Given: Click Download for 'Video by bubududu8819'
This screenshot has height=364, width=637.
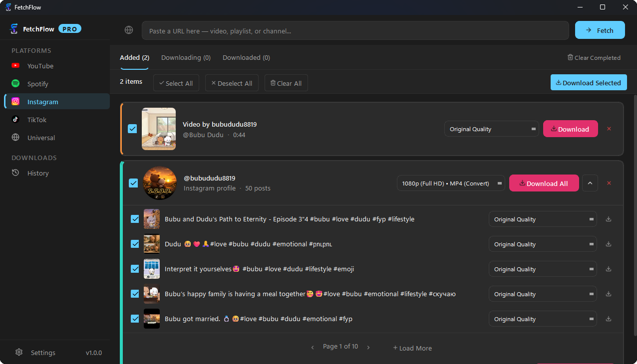Looking at the screenshot, I should 570,129.
